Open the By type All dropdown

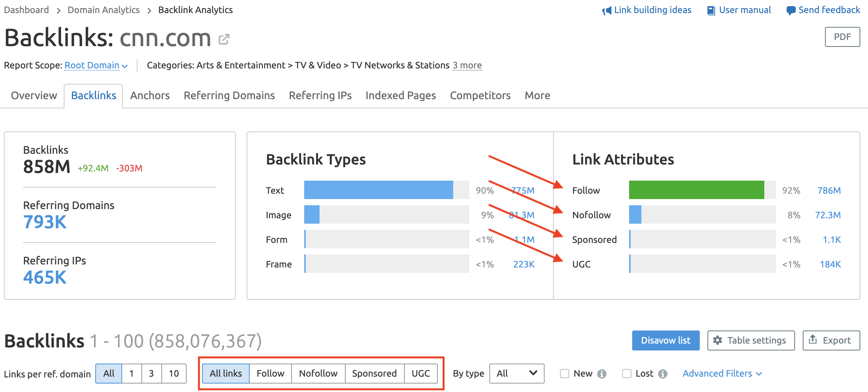pos(517,374)
